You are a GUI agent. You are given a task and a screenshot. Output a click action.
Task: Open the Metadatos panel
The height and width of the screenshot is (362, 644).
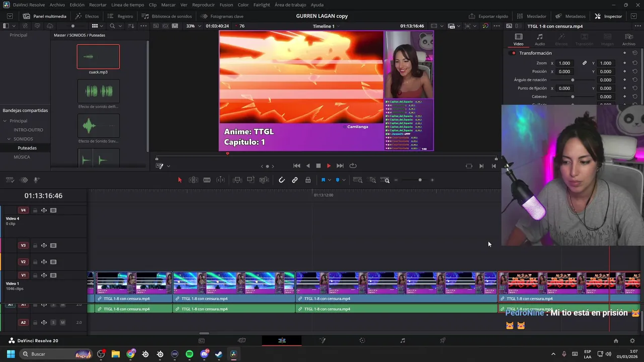(571, 16)
